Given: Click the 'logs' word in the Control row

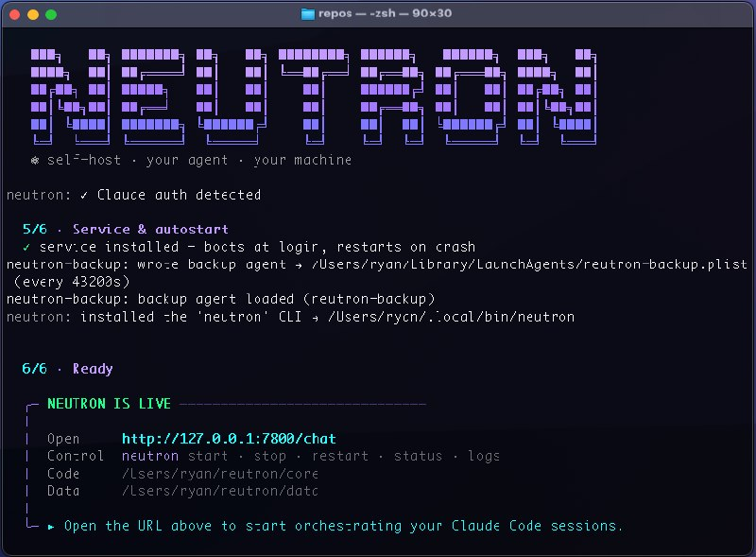Looking at the screenshot, I should pyautogui.click(x=484, y=456).
